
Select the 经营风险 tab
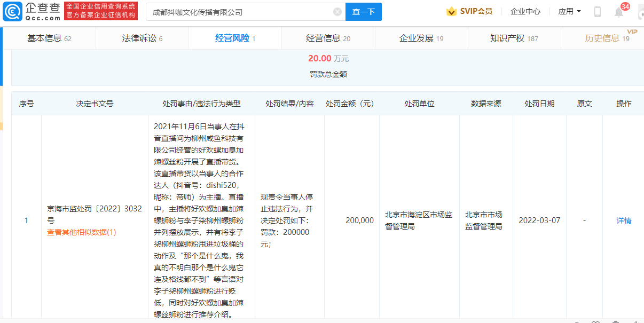[x=235, y=38]
